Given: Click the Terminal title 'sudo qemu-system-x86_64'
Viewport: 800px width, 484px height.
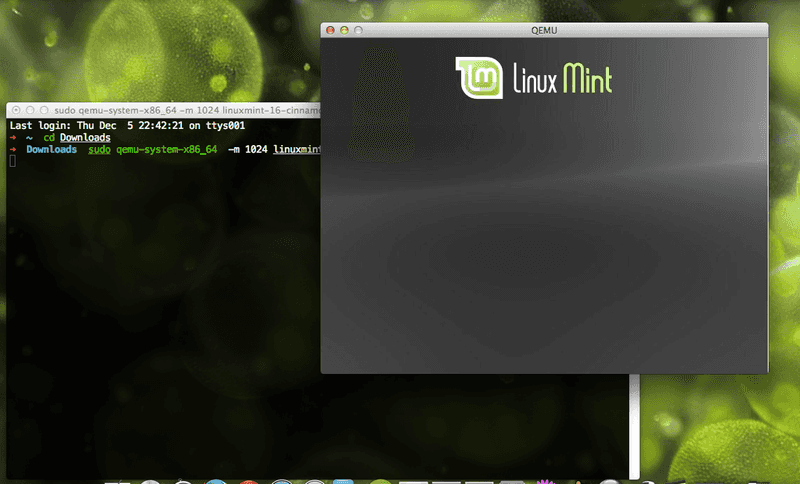Looking at the screenshot, I should [x=115, y=110].
